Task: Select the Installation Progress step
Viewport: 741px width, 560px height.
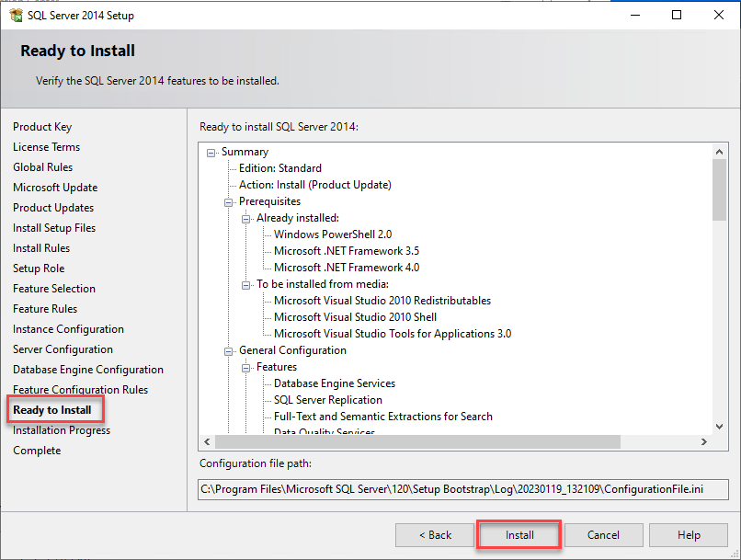Action: click(62, 430)
